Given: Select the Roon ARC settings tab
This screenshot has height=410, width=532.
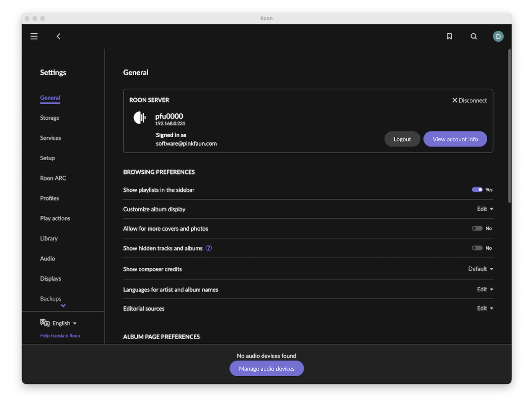Looking at the screenshot, I should [53, 178].
